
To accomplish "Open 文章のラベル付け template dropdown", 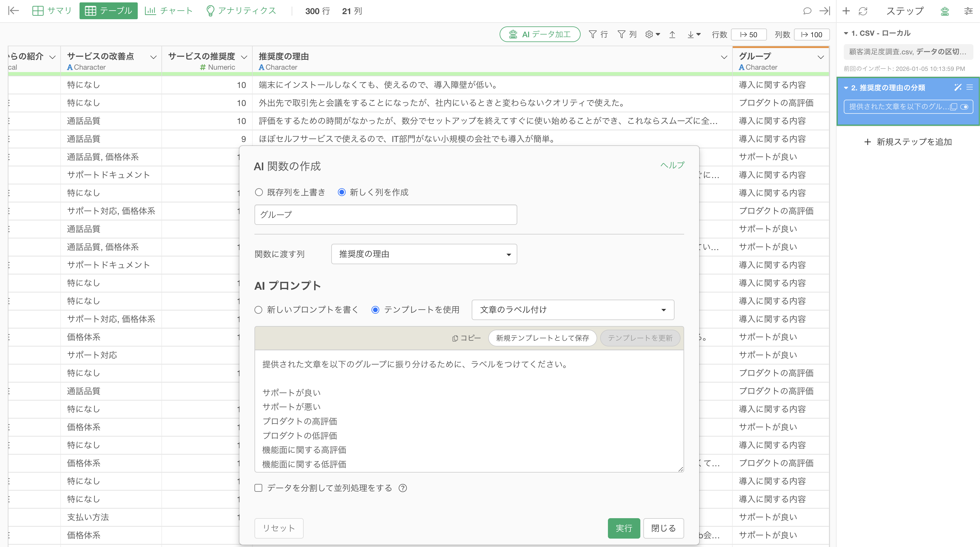I will [x=573, y=310].
